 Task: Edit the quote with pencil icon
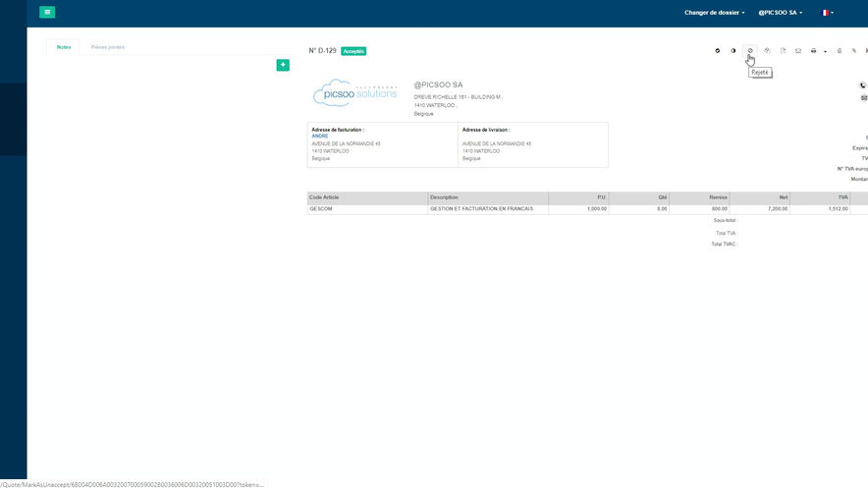(853, 50)
